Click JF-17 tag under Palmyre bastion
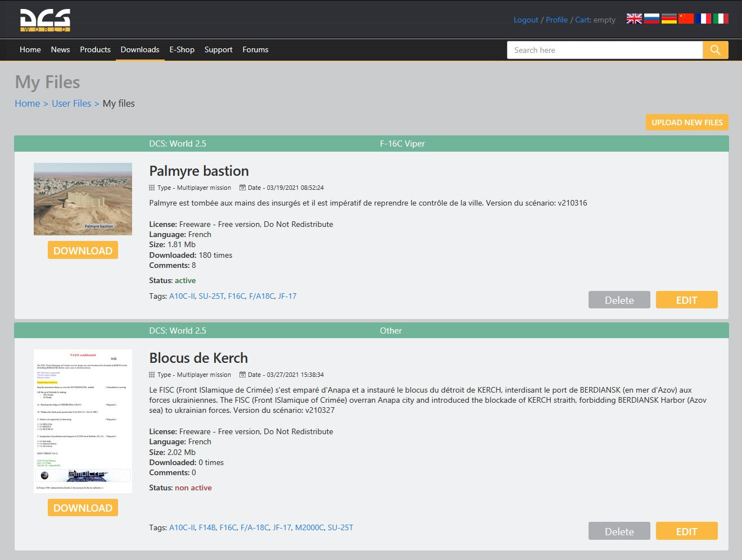 tap(287, 296)
